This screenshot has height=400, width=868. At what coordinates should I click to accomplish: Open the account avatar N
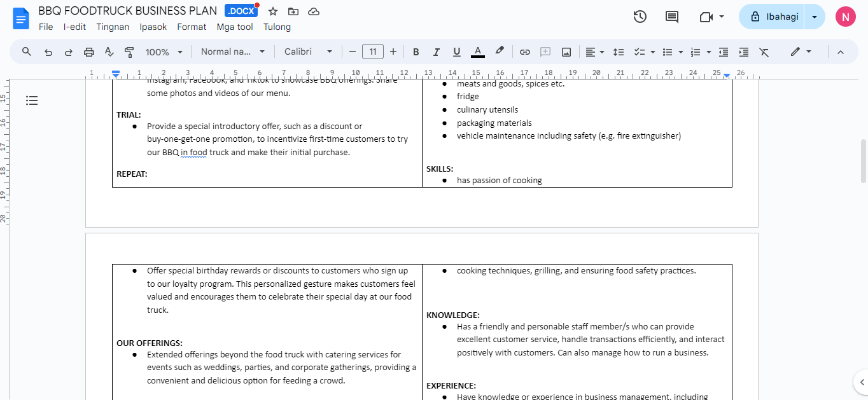[x=845, y=17]
